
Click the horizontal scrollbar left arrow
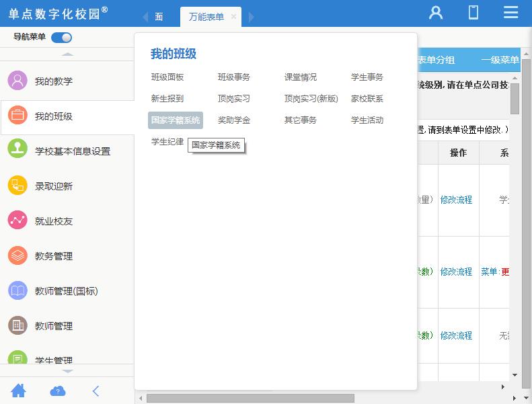[x=141, y=398]
